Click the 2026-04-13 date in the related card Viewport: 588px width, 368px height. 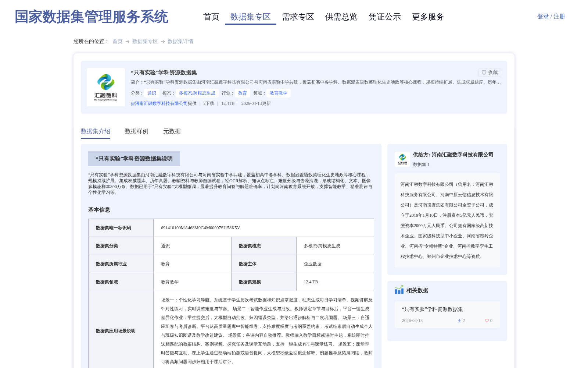(412, 321)
